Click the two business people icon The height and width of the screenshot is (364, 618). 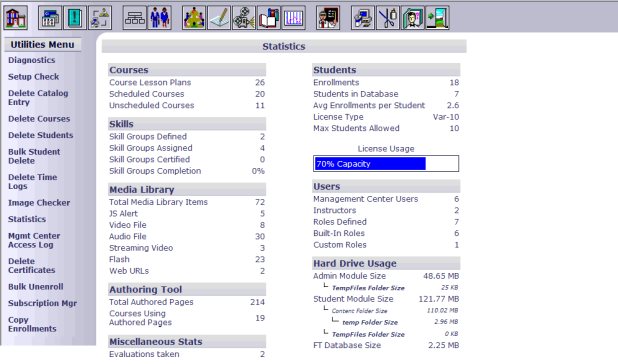click(x=160, y=18)
